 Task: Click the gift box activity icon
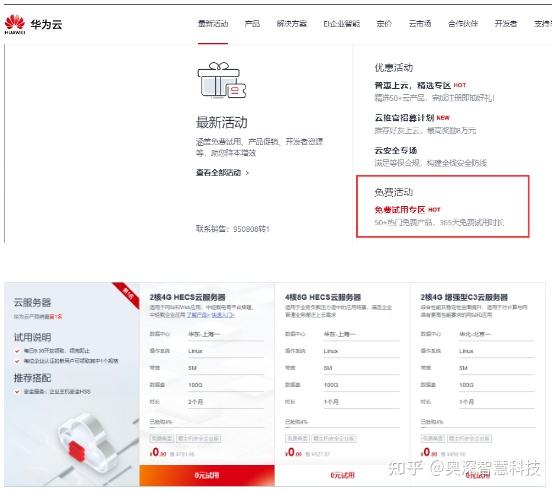pos(222,80)
